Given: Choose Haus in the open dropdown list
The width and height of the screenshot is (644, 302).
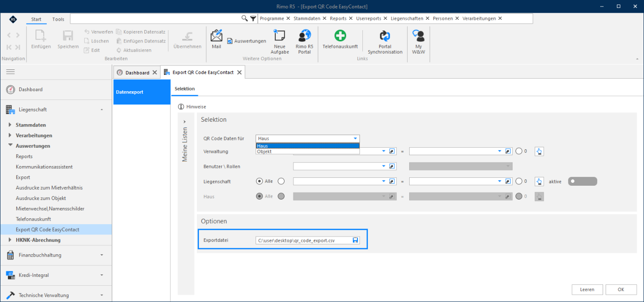Looking at the screenshot, I should click(308, 146).
